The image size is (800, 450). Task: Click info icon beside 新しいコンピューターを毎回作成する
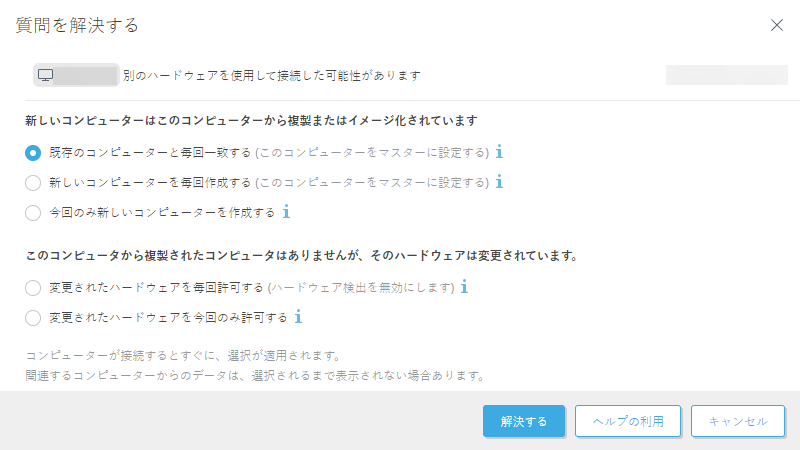coord(499,182)
